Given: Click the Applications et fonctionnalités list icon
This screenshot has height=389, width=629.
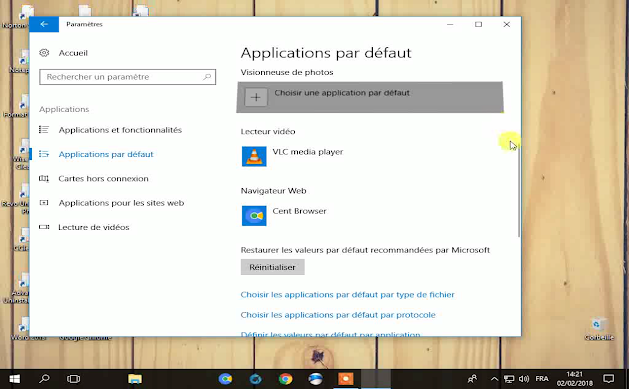Looking at the screenshot, I should pos(44,130).
